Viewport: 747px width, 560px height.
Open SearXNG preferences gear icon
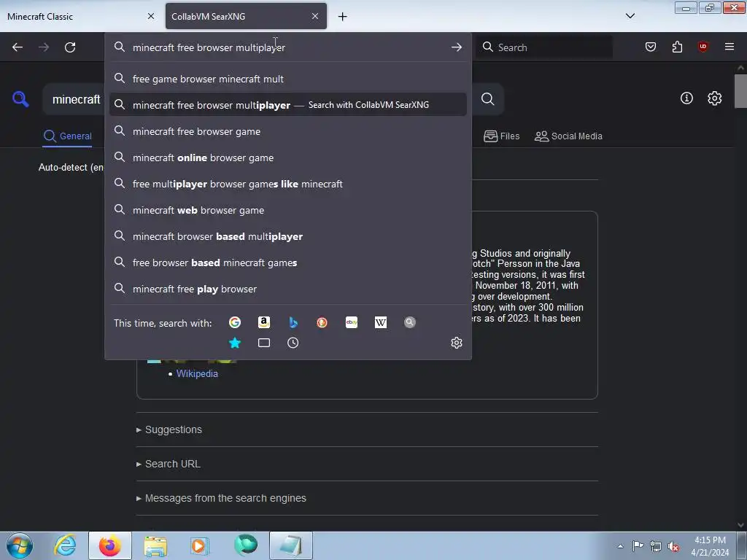point(715,98)
